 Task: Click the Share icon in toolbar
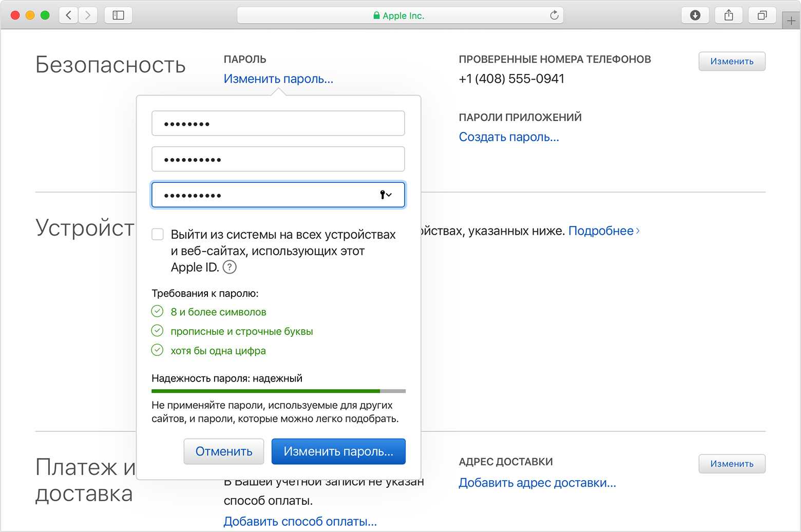point(729,15)
